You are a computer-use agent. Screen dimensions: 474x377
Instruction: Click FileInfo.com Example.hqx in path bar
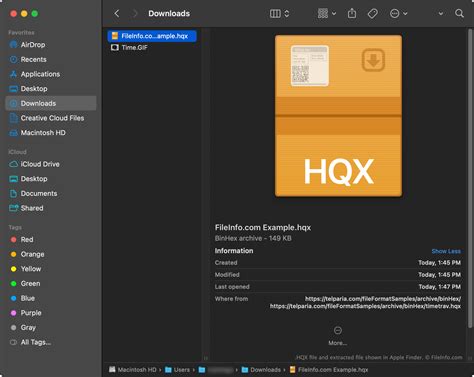(329, 370)
